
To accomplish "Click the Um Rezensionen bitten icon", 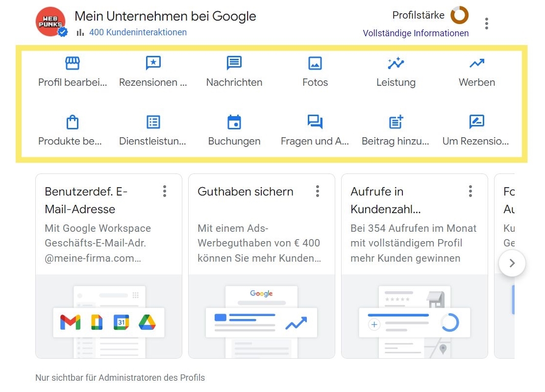I will click(477, 122).
